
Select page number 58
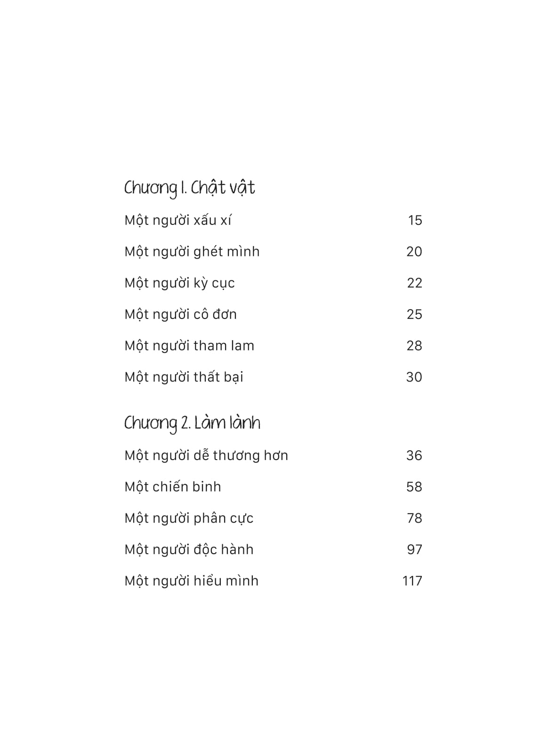(x=414, y=487)
